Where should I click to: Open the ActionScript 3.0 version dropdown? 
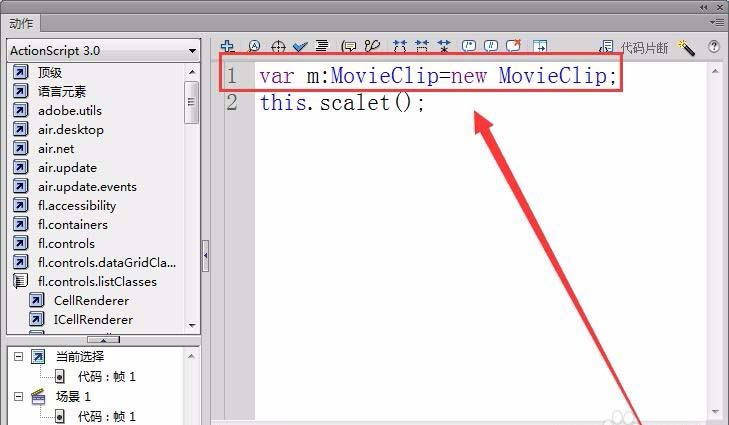coord(103,51)
